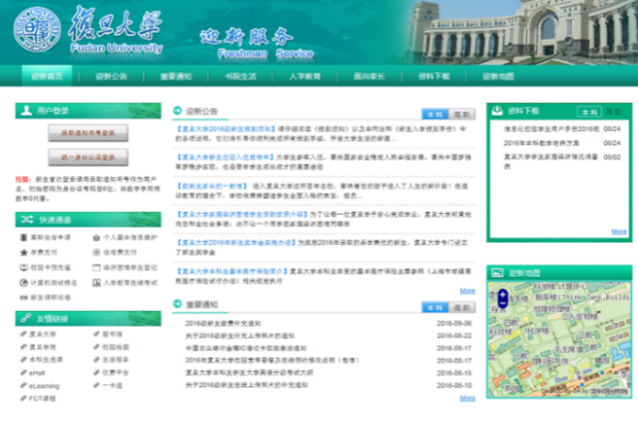This screenshot has height=421, width=638.
Task: Click the 一卡通 link icon
Action: click(x=95, y=385)
